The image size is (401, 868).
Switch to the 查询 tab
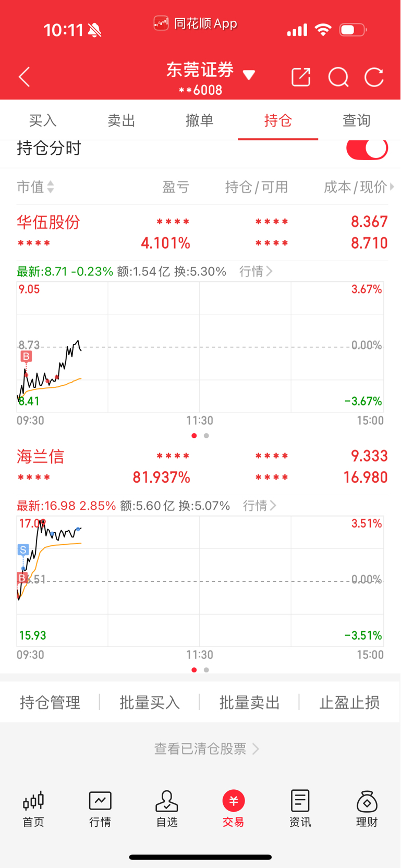tap(357, 120)
